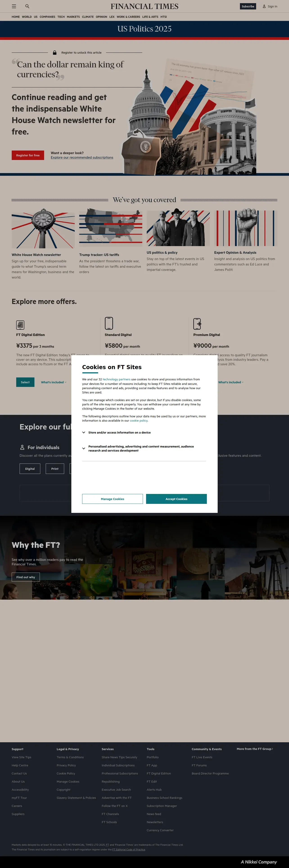Click the Sign In person icon
This screenshot has width=289, height=868.
click(x=264, y=6)
